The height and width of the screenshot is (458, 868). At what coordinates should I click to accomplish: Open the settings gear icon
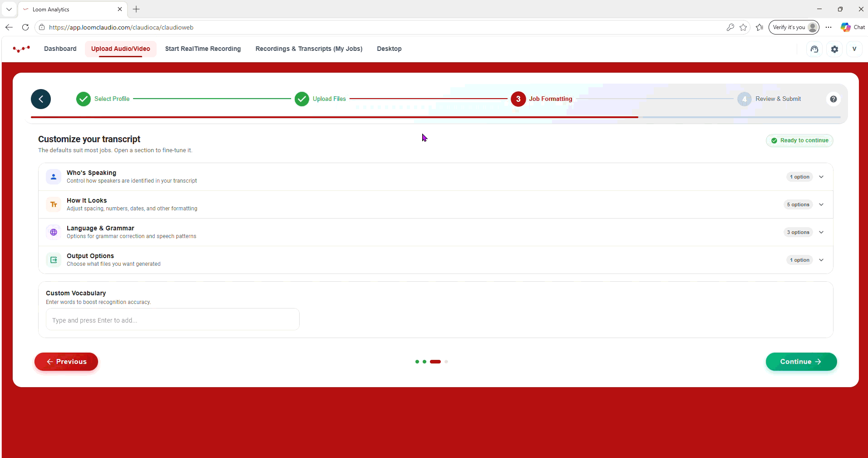834,49
